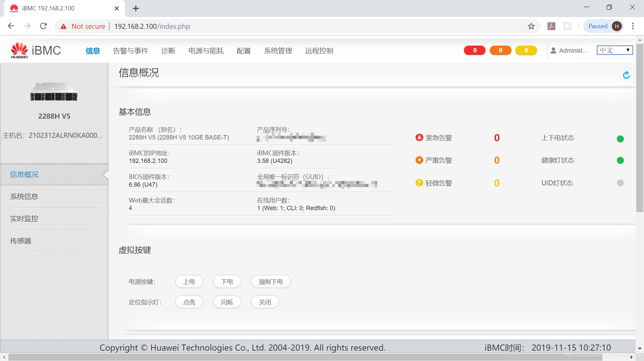Click the IP address 192.168.2.100 value

pyautogui.click(x=148, y=161)
